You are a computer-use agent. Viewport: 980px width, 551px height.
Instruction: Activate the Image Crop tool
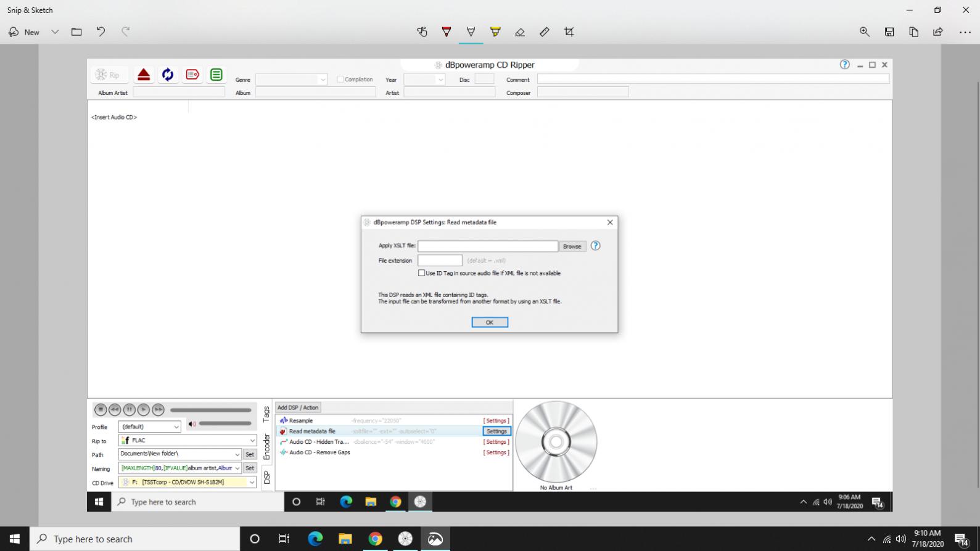click(x=569, y=32)
